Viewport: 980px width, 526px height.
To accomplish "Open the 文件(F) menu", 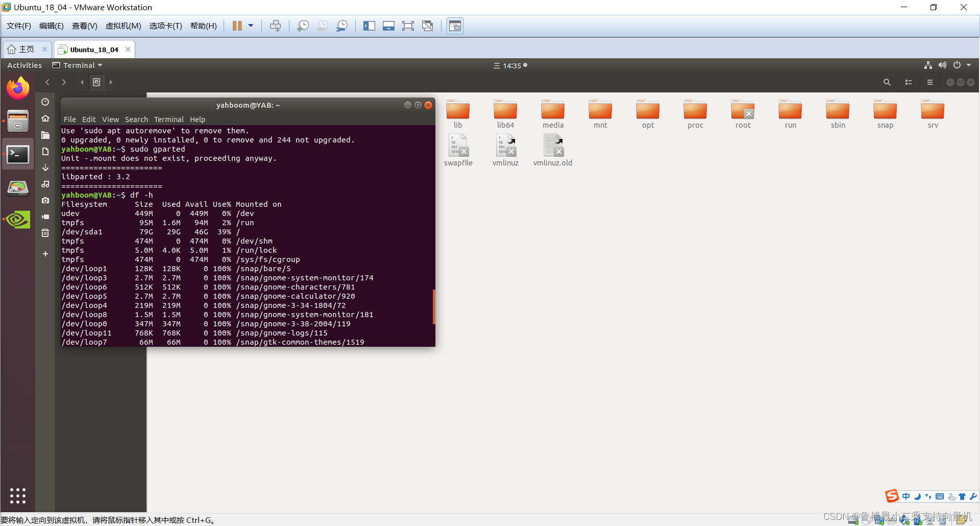I will coord(19,26).
